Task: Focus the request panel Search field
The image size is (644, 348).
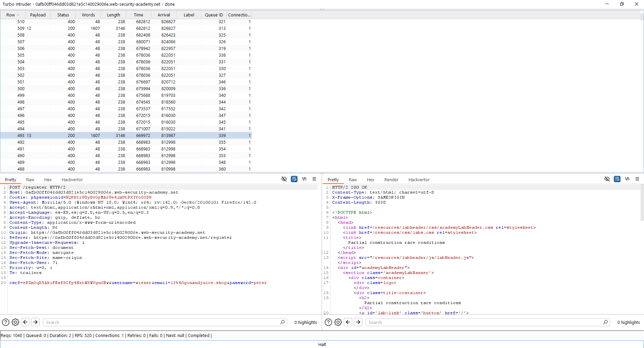Action: 161,322
